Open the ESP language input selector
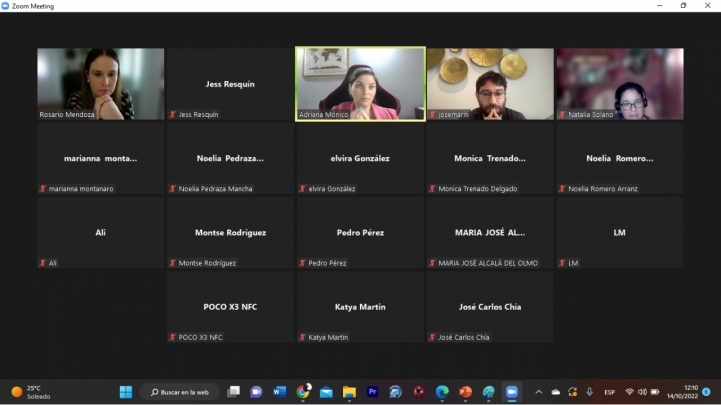721x405 pixels. tap(609, 392)
